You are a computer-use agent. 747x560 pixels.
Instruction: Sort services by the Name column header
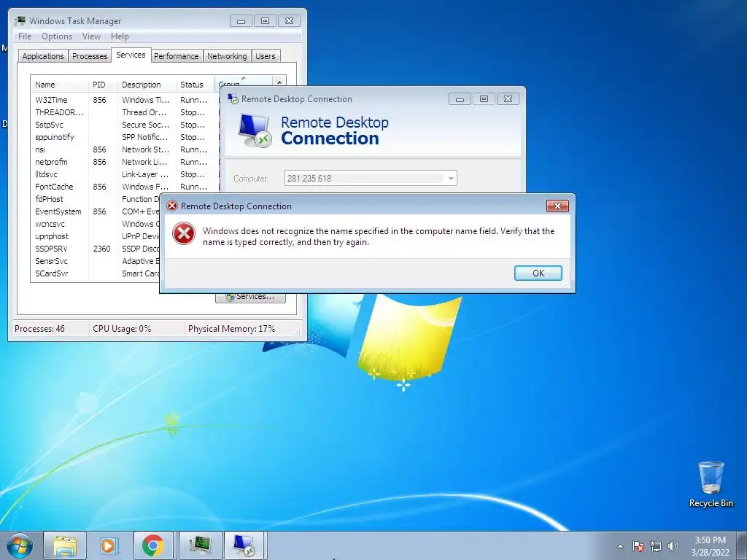(60, 85)
